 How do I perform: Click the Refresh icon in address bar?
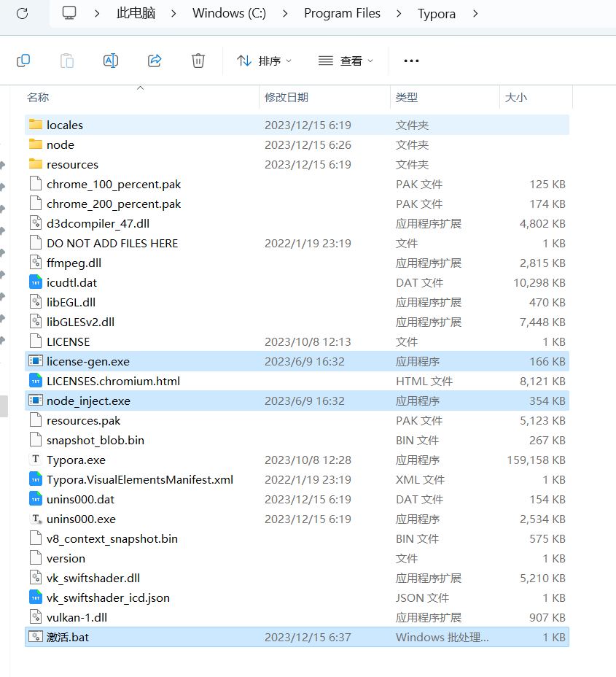tap(23, 14)
